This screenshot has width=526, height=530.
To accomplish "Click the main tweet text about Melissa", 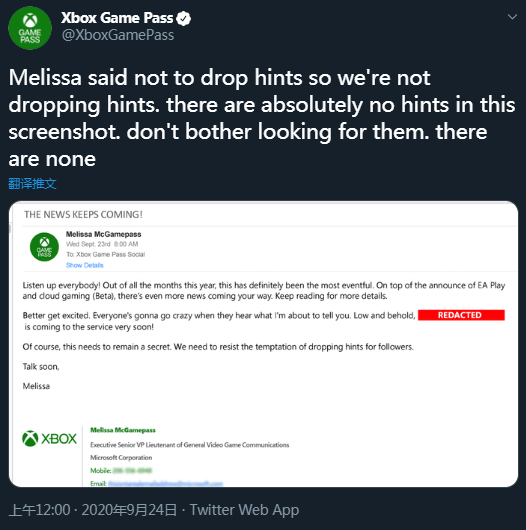I will (262, 118).
